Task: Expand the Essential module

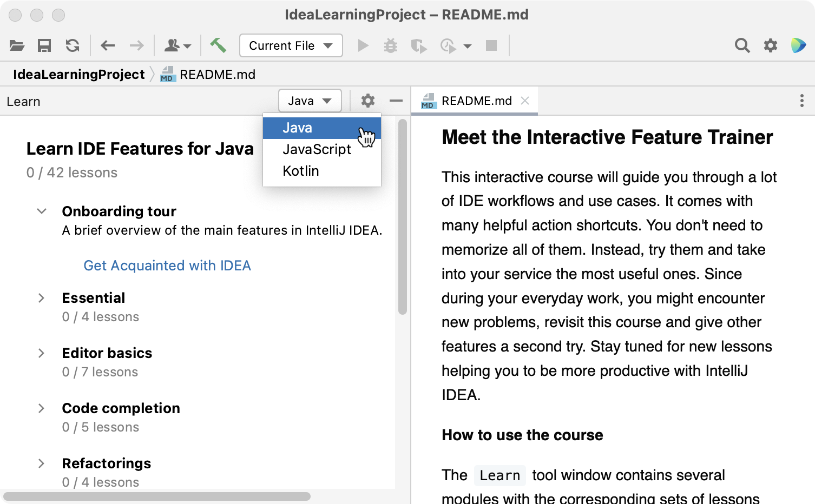Action: click(x=42, y=298)
